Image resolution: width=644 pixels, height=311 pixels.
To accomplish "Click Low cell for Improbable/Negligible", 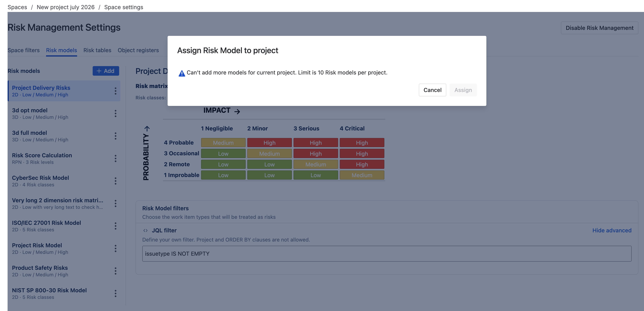I will click(x=223, y=175).
